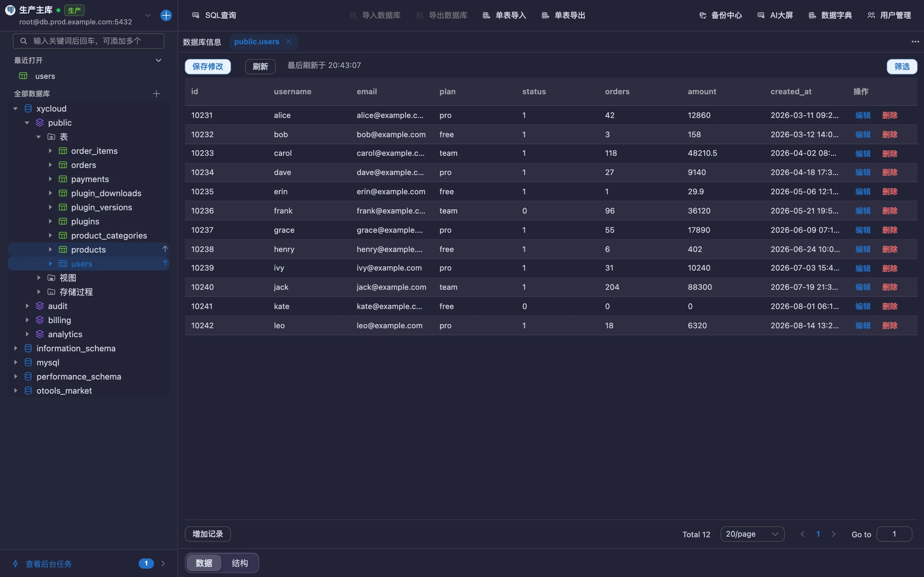Expand the billing schema
This screenshot has width=924, height=577.
point(27,320)
